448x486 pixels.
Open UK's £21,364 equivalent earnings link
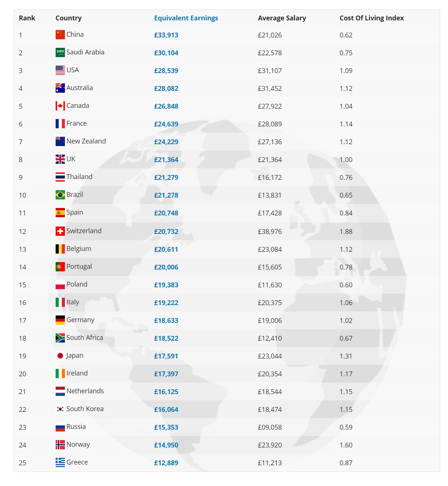click(x=166, y=160)
